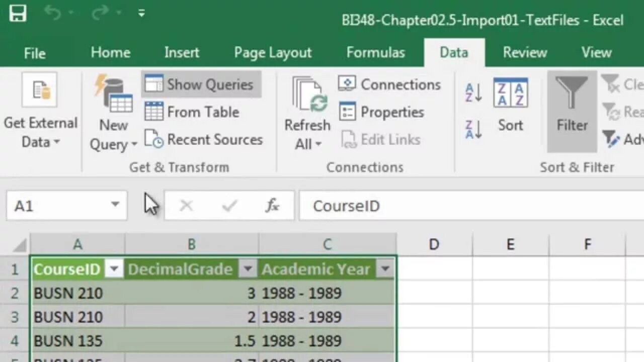Select row 2 header
644x362 pixels.
pyautogui.click(x=15, y=293)
